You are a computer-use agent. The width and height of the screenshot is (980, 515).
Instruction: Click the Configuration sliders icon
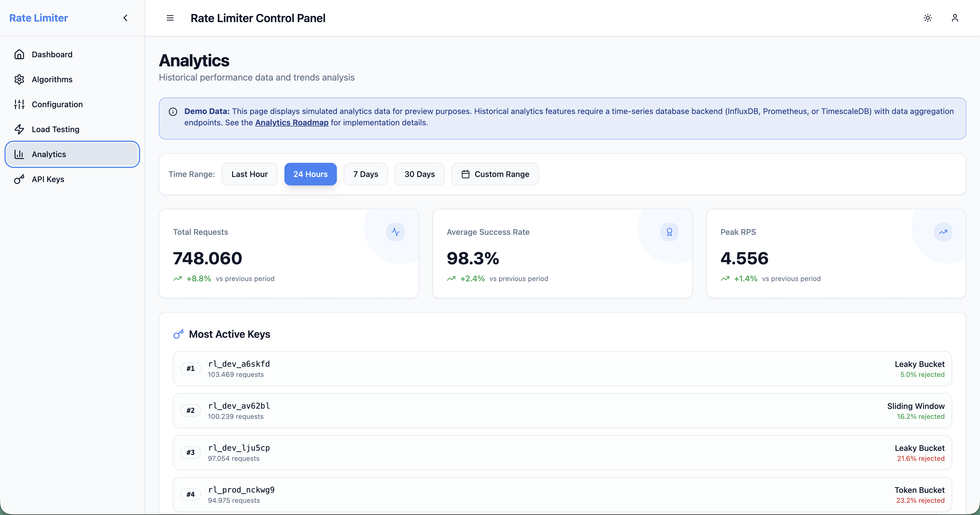click(x=19, y=104)
